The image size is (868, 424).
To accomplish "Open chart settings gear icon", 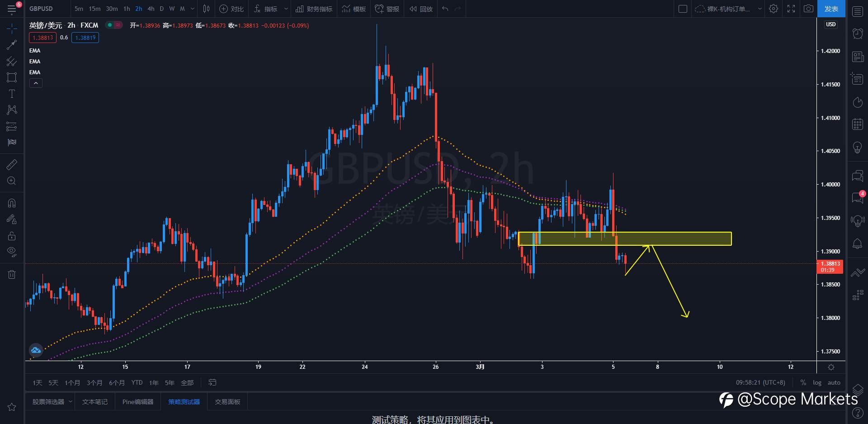I will [x=774, y=9].
